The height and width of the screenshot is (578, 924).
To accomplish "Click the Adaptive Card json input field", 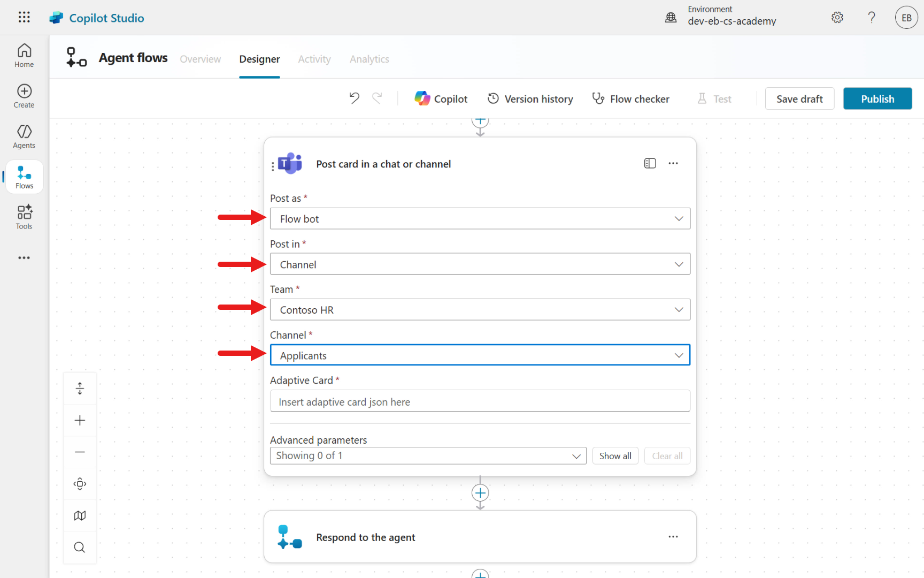I will click(x=480, y=402).
